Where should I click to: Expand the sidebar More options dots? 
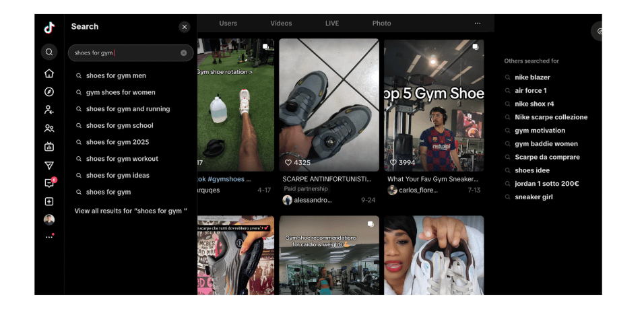pyautogui.click(x=49, y=237)
